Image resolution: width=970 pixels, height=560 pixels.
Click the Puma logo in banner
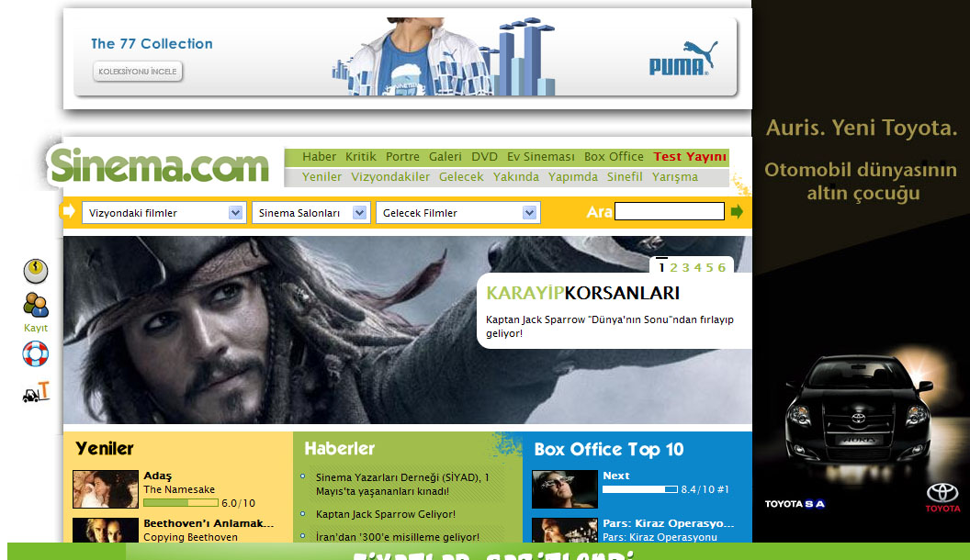point(683,59)
